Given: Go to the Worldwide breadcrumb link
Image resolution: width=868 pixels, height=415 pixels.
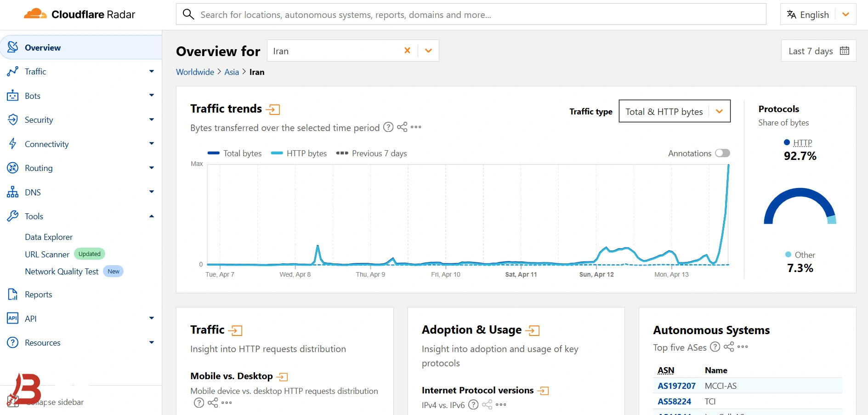Looking at the screenshot, I should coord(195,72).
